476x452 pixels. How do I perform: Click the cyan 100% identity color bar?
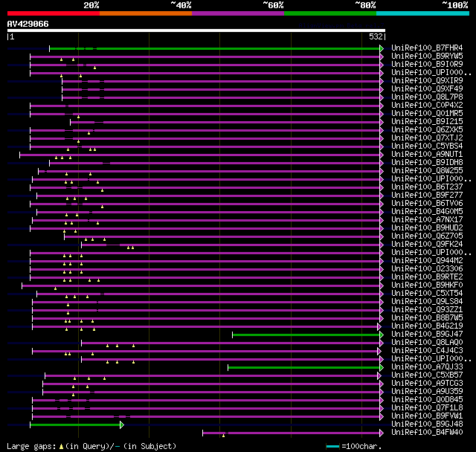423,13
